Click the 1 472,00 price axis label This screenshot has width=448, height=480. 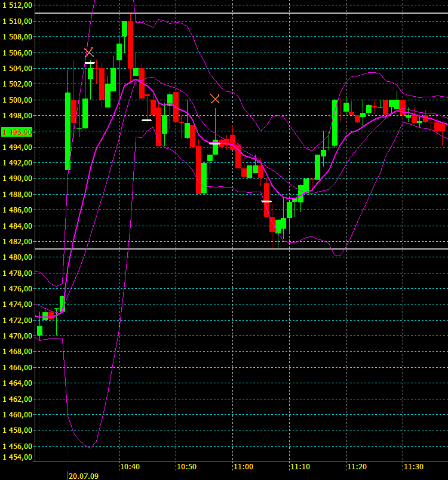click(17, 320)
